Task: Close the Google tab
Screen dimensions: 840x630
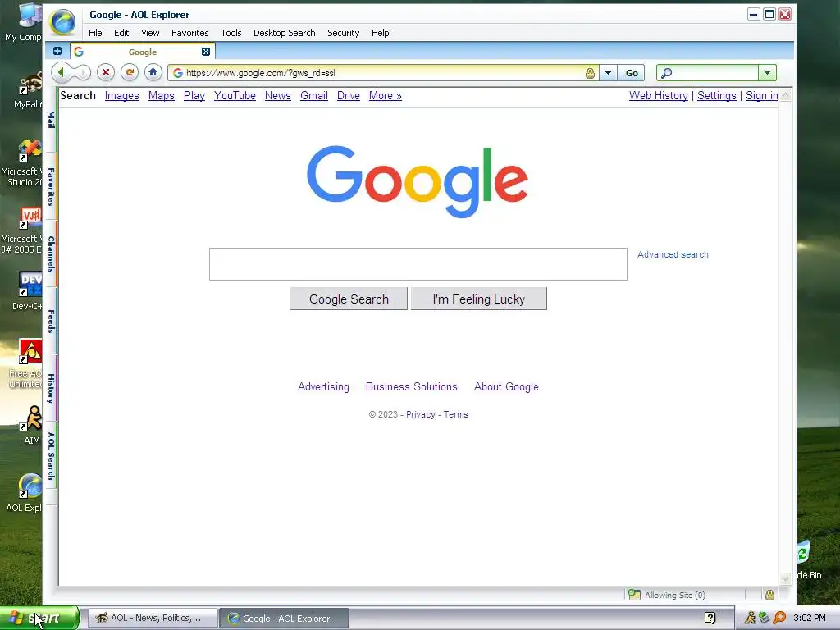Action: click(x=206, y=52)
